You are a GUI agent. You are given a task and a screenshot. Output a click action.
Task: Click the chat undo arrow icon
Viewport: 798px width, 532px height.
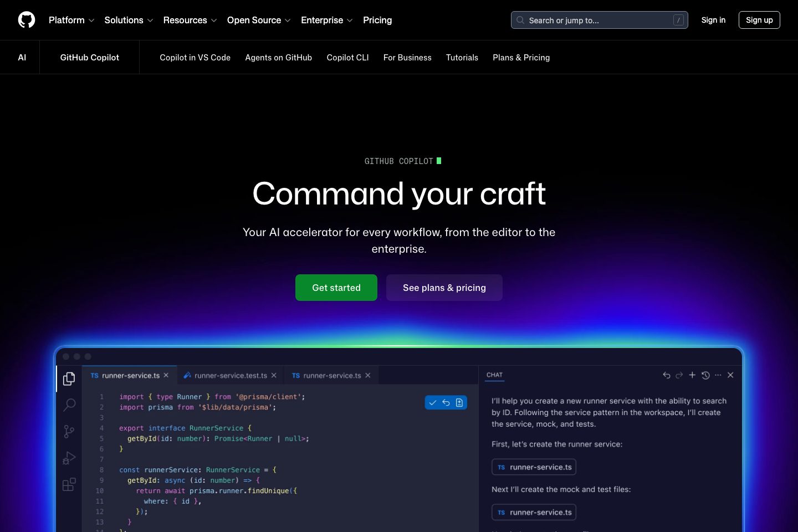tap(667, 375)
